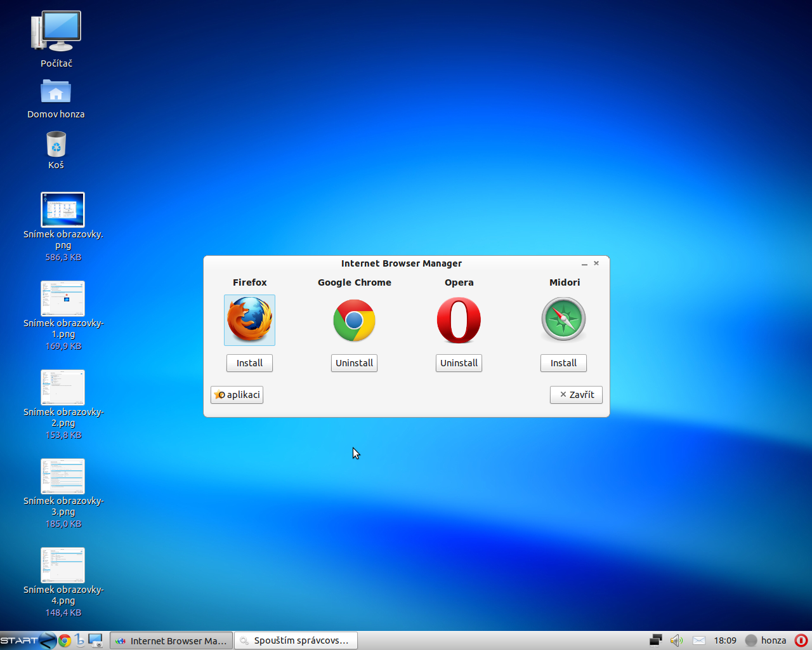This screenshot has width=812, height=650.
Task: Uninstall the Opera browser
Action: coord(459,363)
